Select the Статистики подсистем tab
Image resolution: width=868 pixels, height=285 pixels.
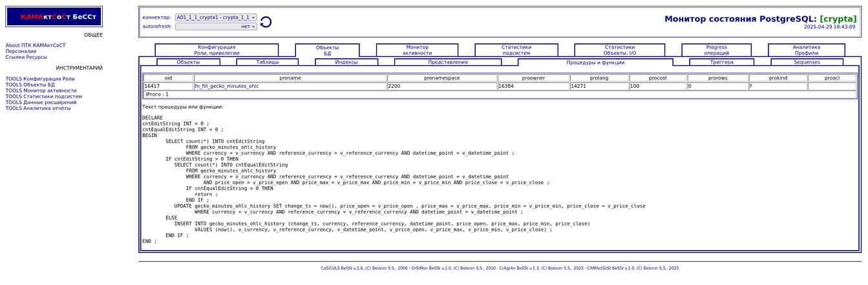pyautogui.click(x=516, y=50)
